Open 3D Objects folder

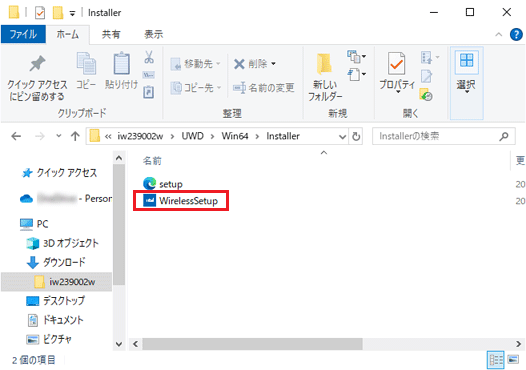(62, 243)
